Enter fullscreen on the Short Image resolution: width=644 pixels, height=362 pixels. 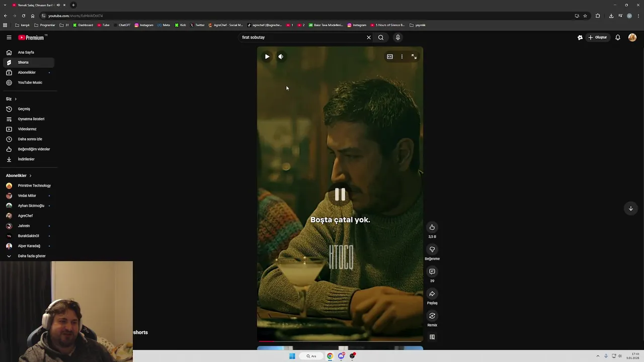[x=414, y=56]
